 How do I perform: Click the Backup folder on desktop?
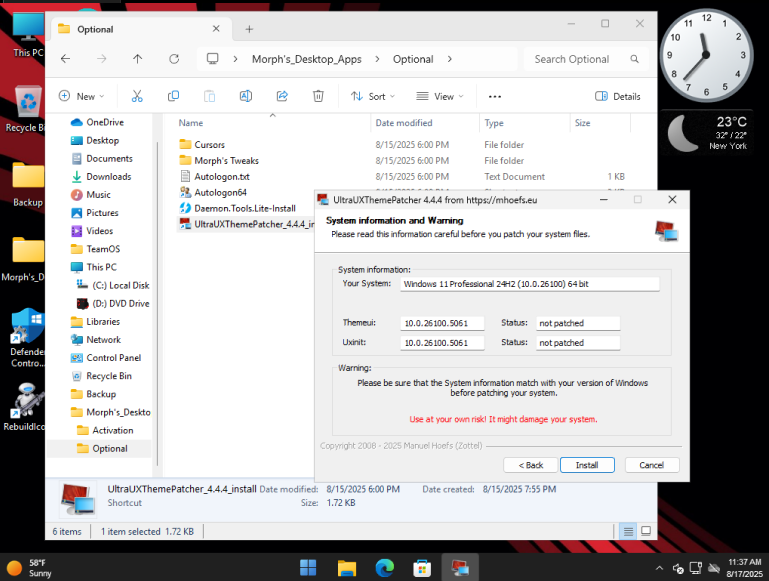(27, 184)
